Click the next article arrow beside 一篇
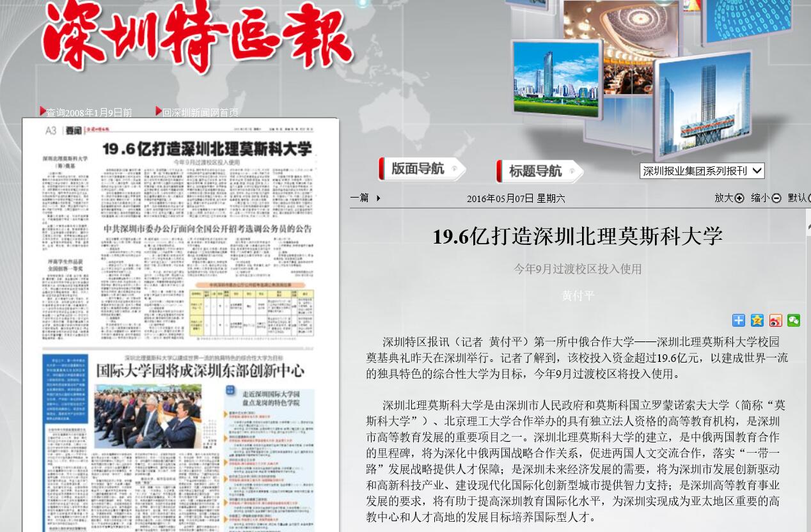811x532 pixels. [377, 198]
